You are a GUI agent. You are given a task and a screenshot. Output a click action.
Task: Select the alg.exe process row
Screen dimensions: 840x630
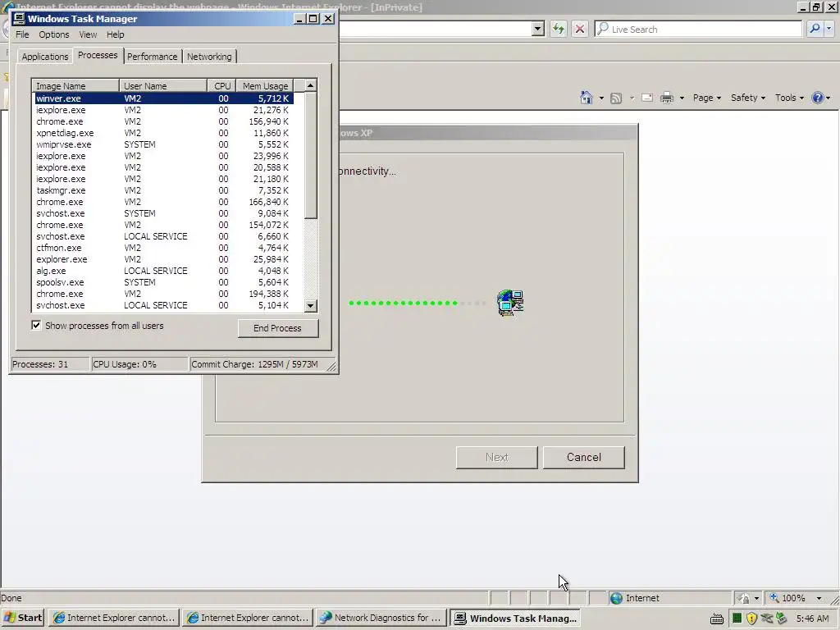click(x=163, y=271)
